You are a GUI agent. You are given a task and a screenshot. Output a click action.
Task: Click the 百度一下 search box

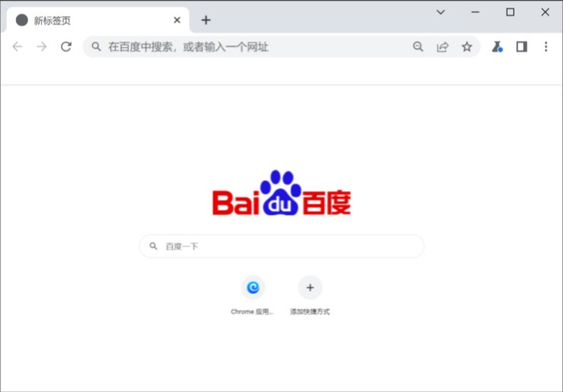tap(281, 246)
